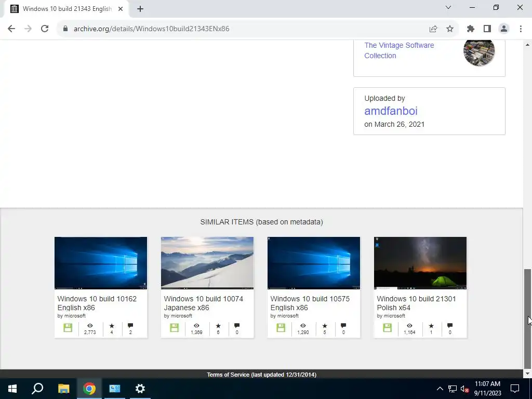The width and height of the screenshot is (532, 399).
Task: Reload the archive.org page
Action: pyautogui.click(x=45, y=29)
